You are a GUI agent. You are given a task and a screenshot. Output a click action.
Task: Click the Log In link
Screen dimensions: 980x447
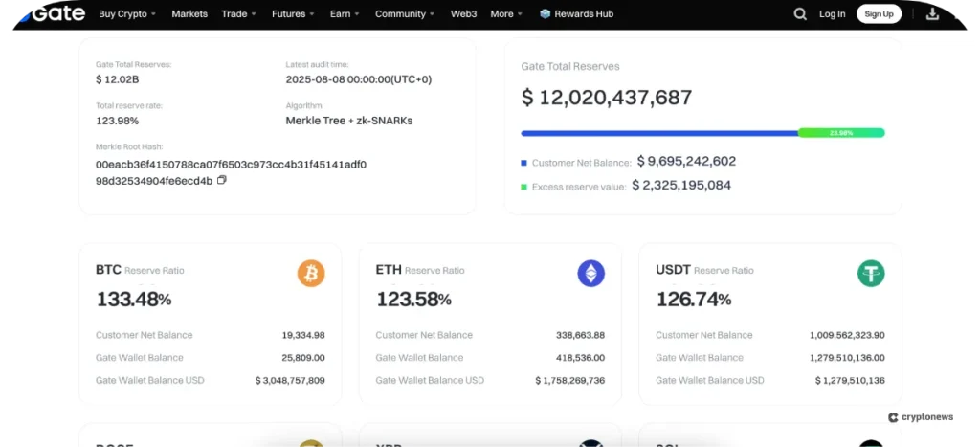click(833, 13)
